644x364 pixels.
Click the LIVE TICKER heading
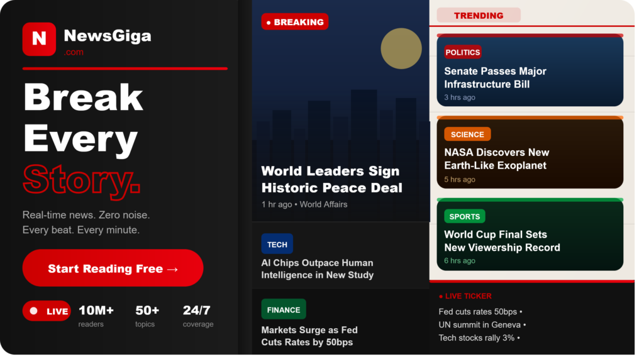(x=465, y=296)
